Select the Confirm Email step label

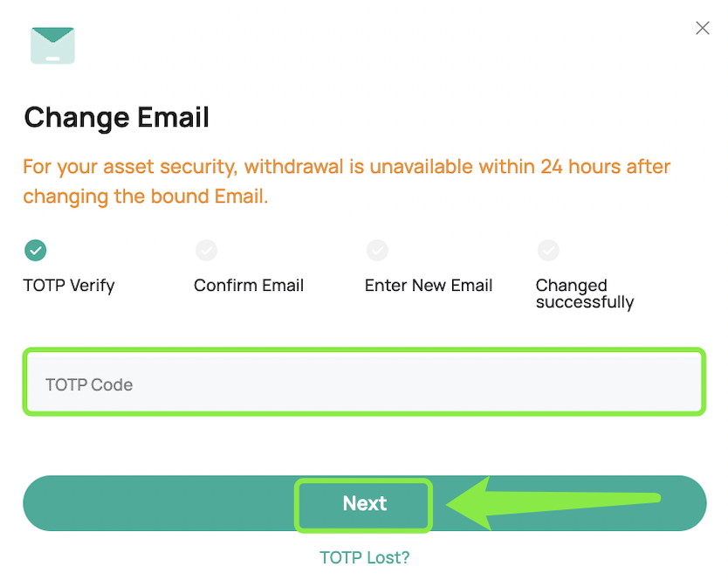pos(248,285)
